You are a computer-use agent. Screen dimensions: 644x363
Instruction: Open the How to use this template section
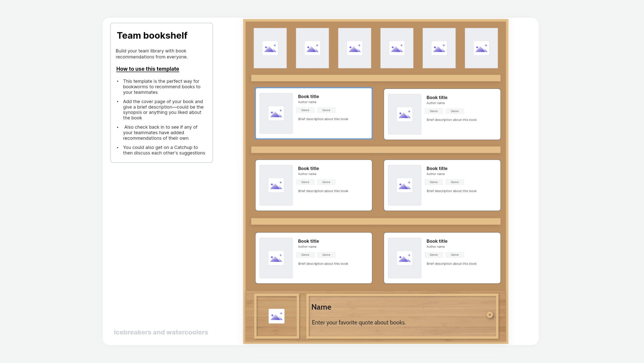click(148, 69)
